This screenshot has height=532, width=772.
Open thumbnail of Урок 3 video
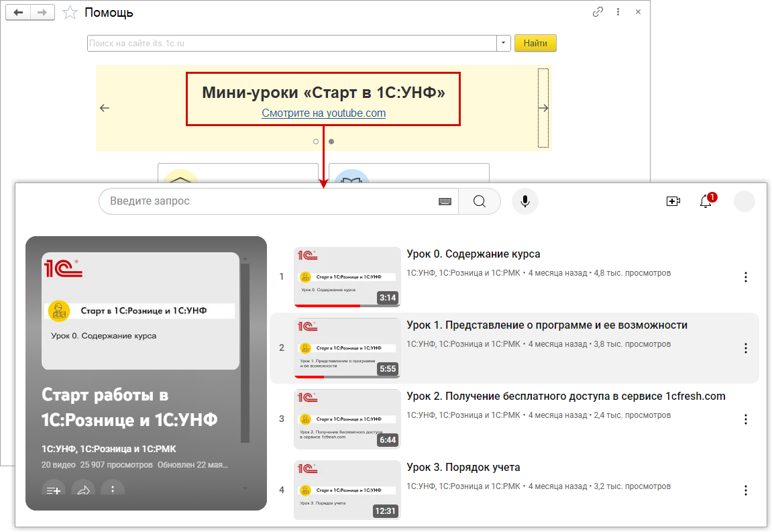pos(347,490)
